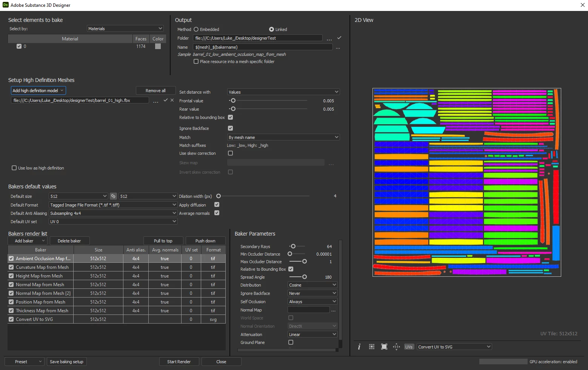Toggle the tiling grid icon in 2D View
The height and width of the screenshot is (370, 588).
click(372, 347)
